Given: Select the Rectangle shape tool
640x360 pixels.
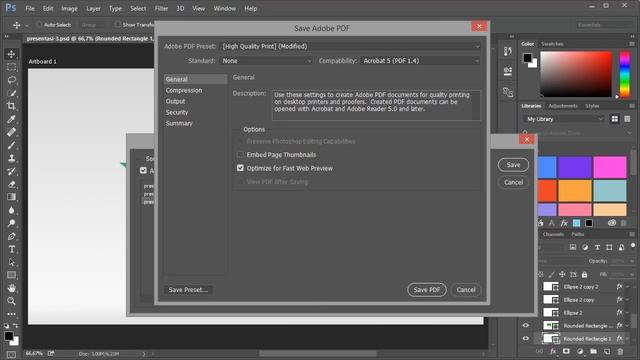Looking at the screenshot, I should pyautogui.click(x=11, y=276).
